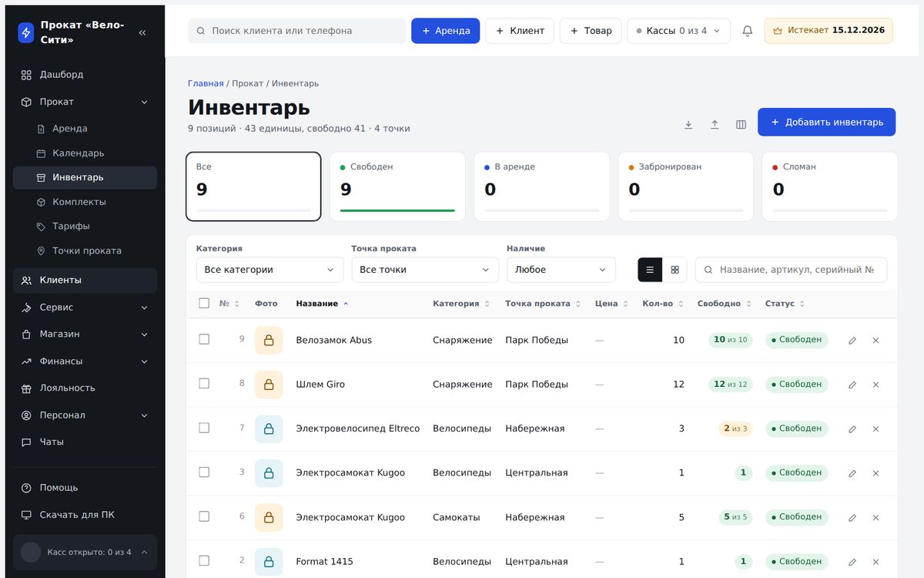Delete Шлем Giro row with X icon
The height and width of the screenshot is (578, 924).
point(875,385)
